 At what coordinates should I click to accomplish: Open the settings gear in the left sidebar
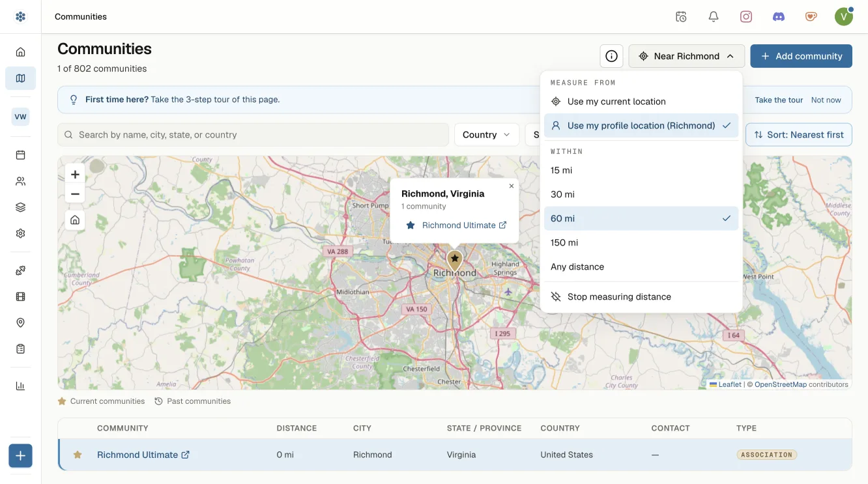tap(20, 233)
